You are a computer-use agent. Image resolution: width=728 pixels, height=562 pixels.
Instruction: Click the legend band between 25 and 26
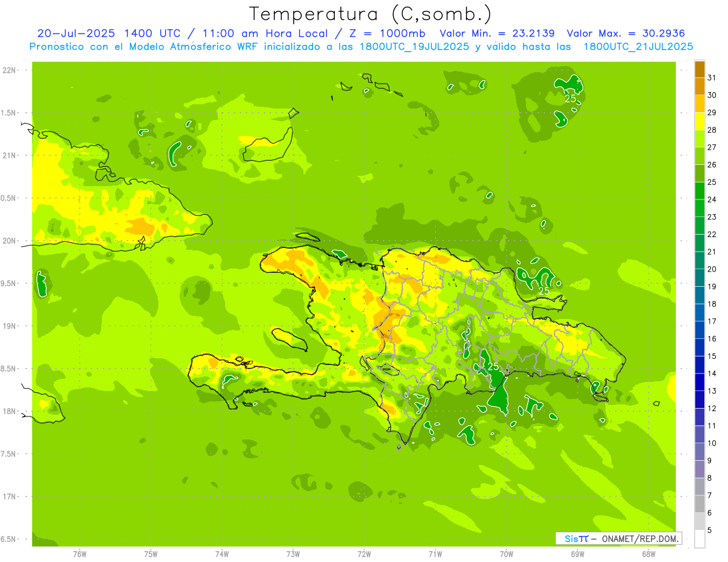tap(699, 173)
